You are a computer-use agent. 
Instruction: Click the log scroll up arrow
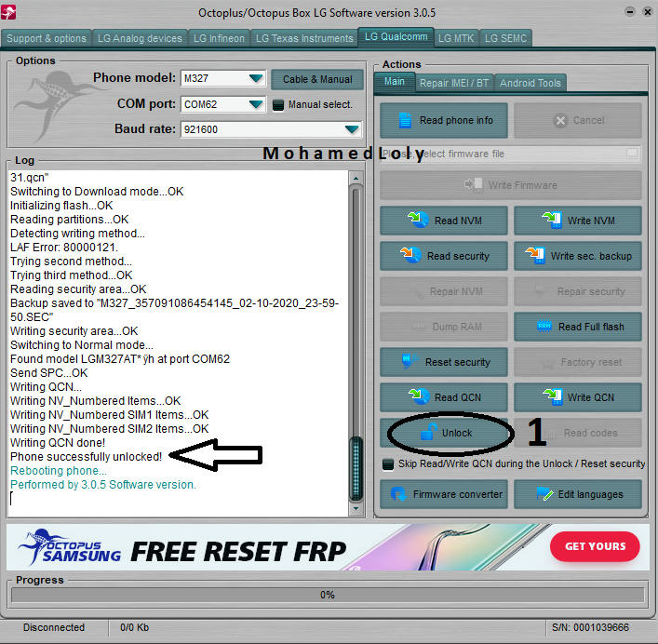click(356, 179)
